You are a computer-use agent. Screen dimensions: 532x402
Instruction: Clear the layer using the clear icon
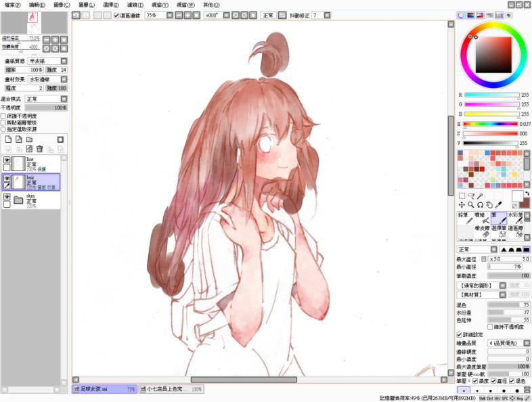(x=29, y=149)
